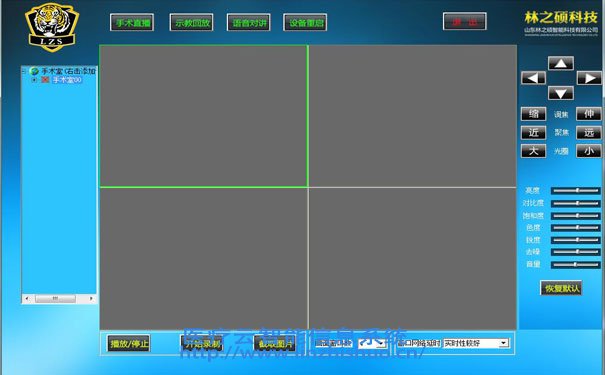Click the 设备重启 device restart button
605x375 pixels.
coord(305,23)
